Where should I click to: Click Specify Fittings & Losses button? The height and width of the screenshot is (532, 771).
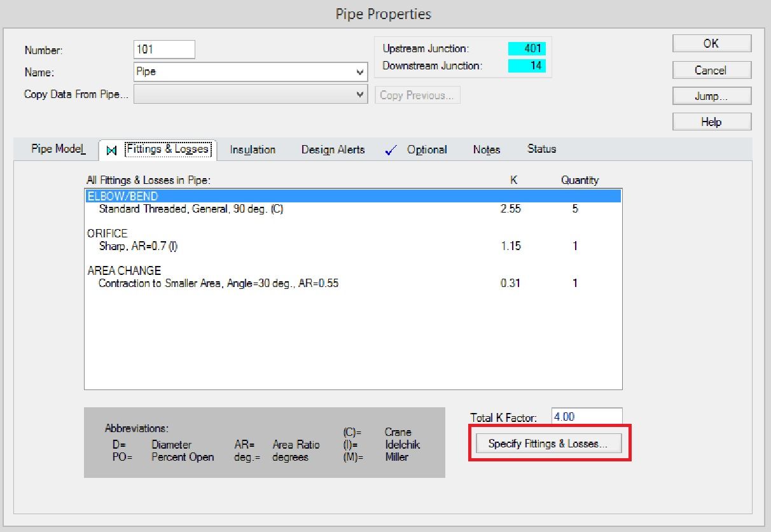[x=548, y=444]
